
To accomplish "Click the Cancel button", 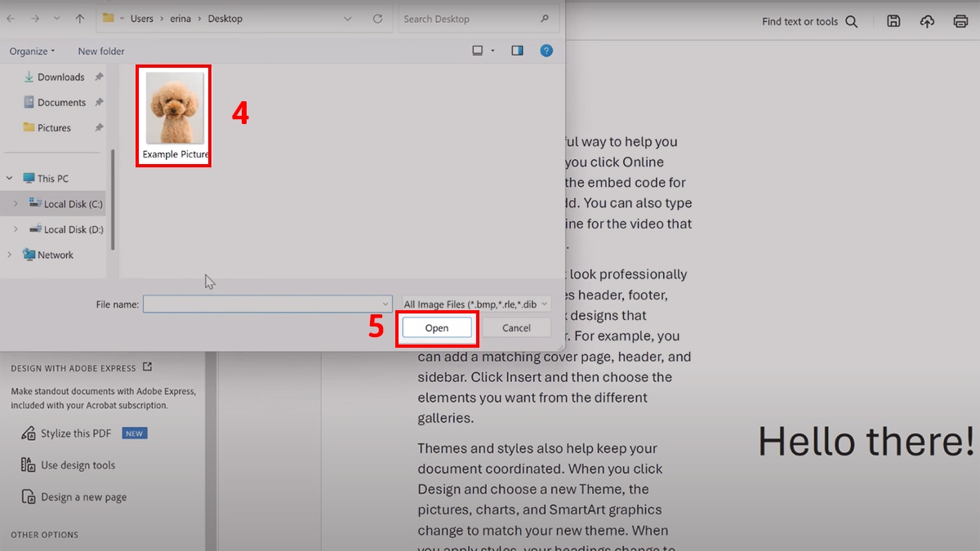I will [516, 327].
